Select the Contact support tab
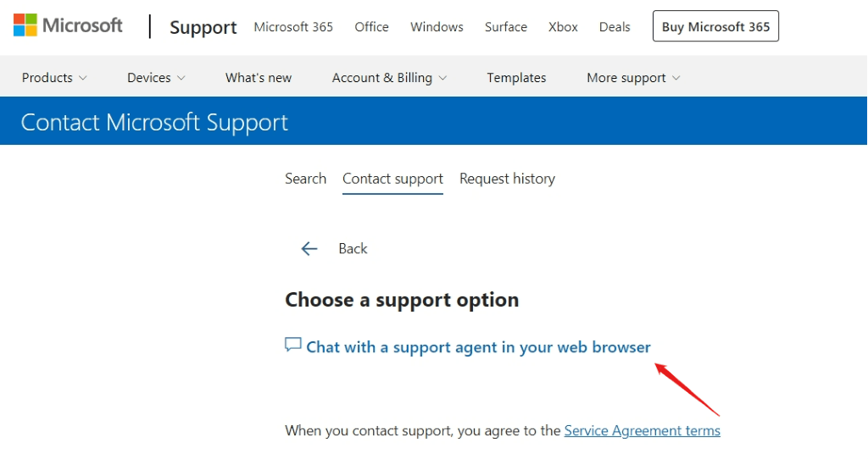The image size is (868, 459). [x=392, y=179]
